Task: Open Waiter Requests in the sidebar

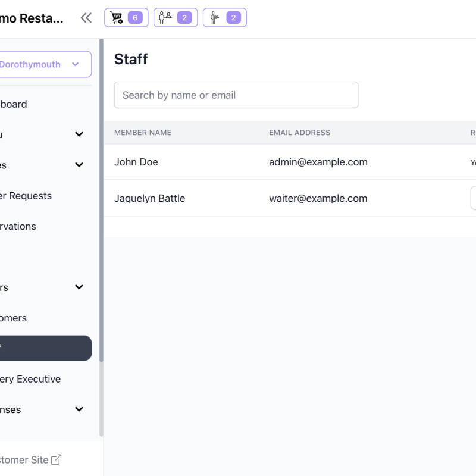Action: coord(26,196)
